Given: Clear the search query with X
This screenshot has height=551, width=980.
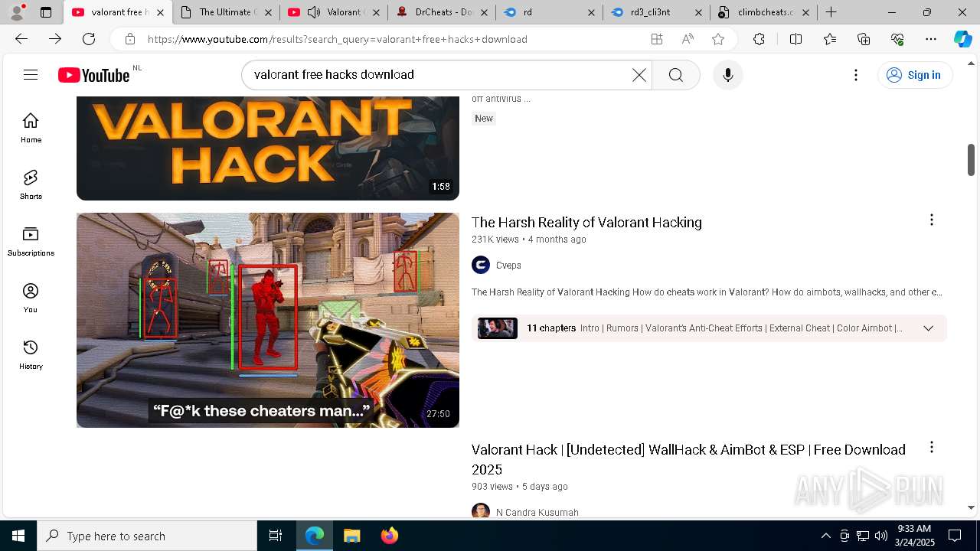Looking at the screenshot, I should coord(639,75).
